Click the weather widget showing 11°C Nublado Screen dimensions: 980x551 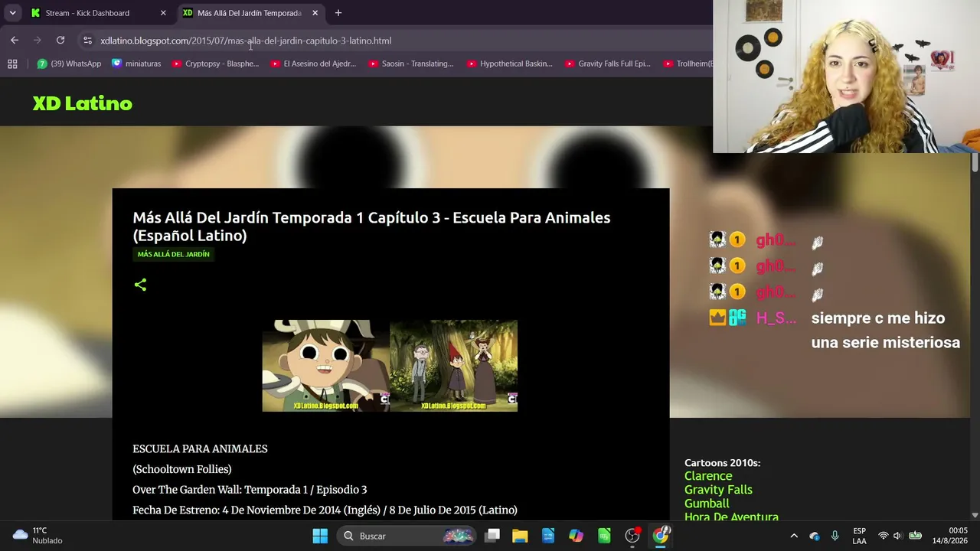pos(37,536)
